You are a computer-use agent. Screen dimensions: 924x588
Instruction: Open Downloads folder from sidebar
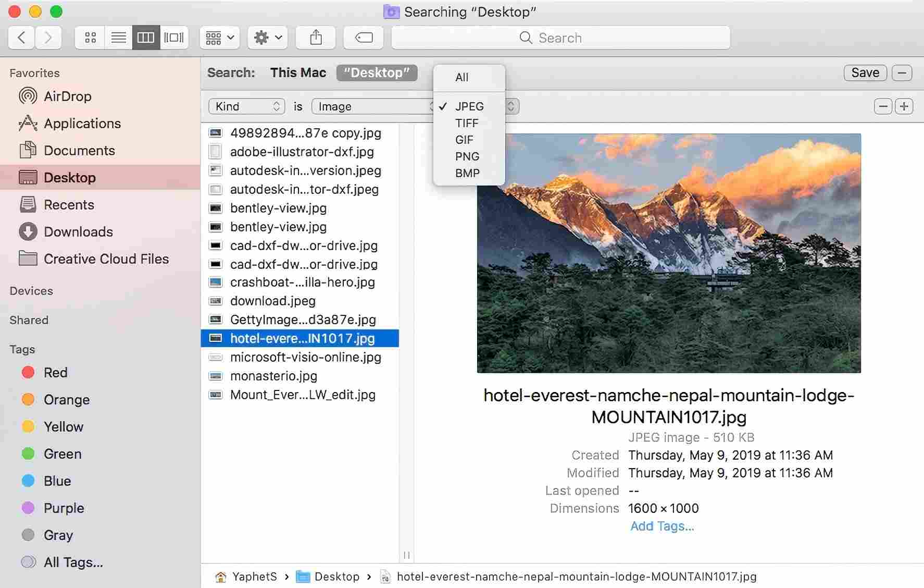pos(78,232)
